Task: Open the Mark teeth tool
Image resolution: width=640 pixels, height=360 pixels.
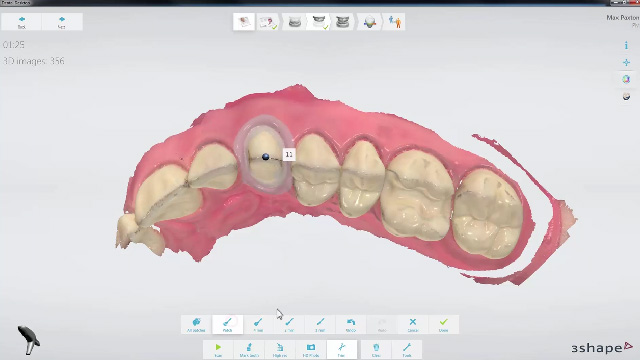Action: click(249, 350)
